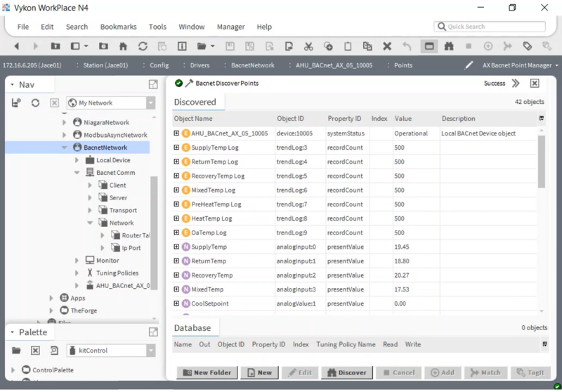Click the Paste clipboard toolbar icon
The height and width of the screenshot is (392, 562).
[348, 46]
